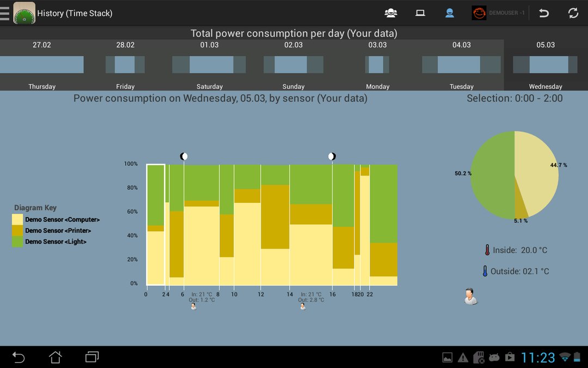Image resolution: width=588 pixels, height=368 pixels.
Task: Open the hamburger navigation menu
Action: (x=4, y=13)
